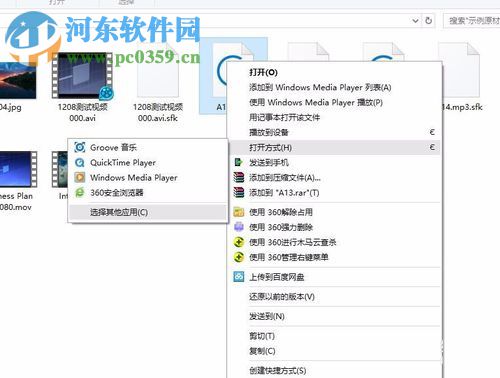The height and width of the screenshot is (378, 500).
Task: Select the 1208测试视频000.avi video thumbnail
Action: tap(82, 75)
